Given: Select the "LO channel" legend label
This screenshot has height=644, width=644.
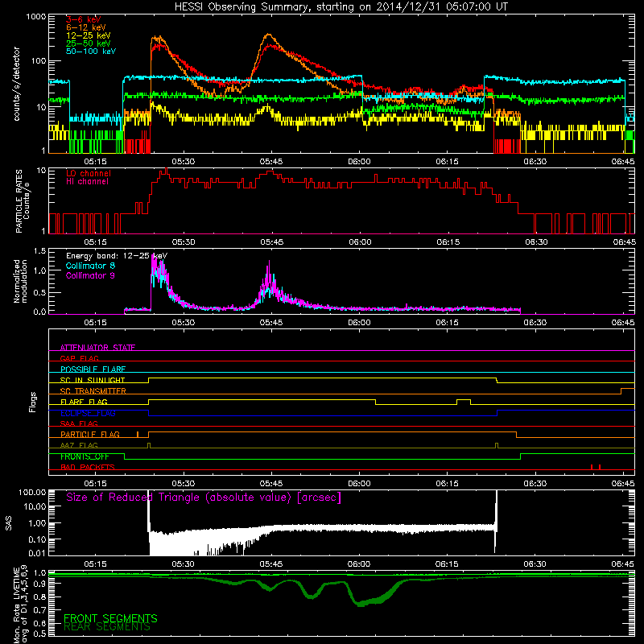Looking at the screenshot, I should click(x=89, y=173).
